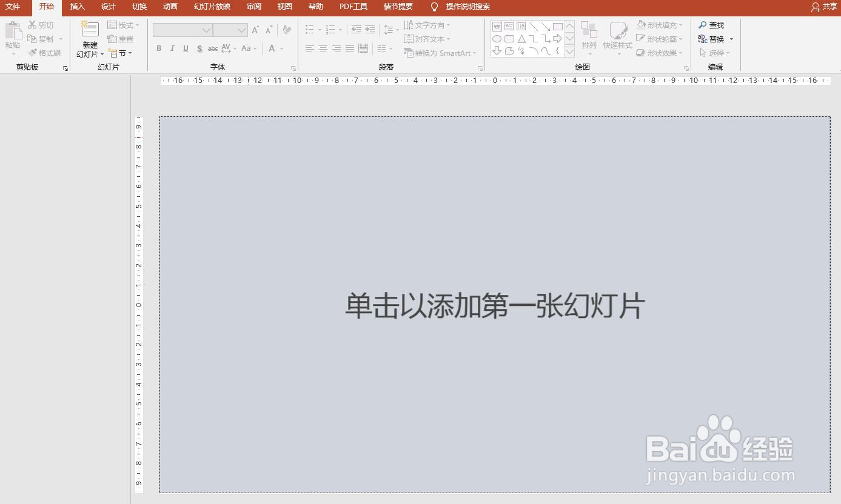Click the decrease list level (indent) icon
841x504 pixels.
click(x=357, y=30)
